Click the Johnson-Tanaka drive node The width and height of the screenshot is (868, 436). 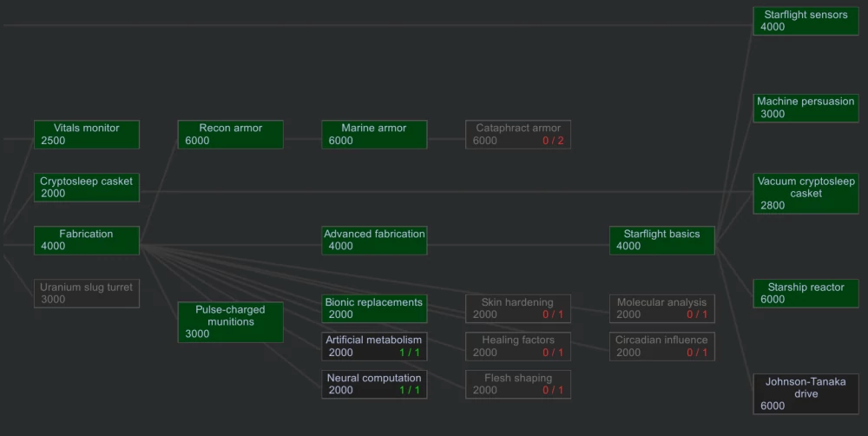[806, 393]
